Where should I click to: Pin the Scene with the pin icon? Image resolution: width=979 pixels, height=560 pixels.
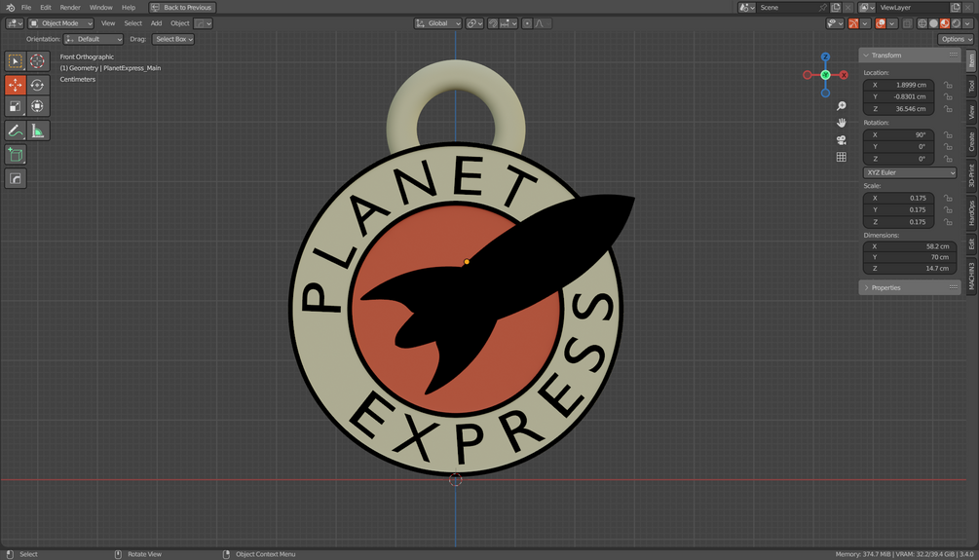point(823,8)
